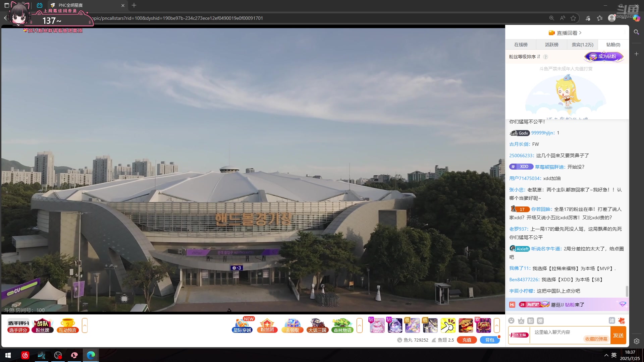644x362 pixels.
Task: Click the 发送 send button
Action: 618,335
